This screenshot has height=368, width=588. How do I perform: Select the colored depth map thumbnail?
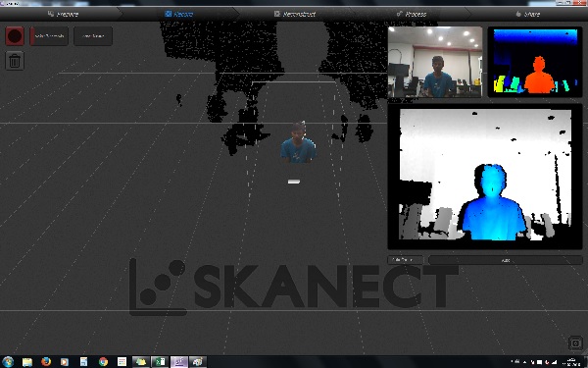535,62
